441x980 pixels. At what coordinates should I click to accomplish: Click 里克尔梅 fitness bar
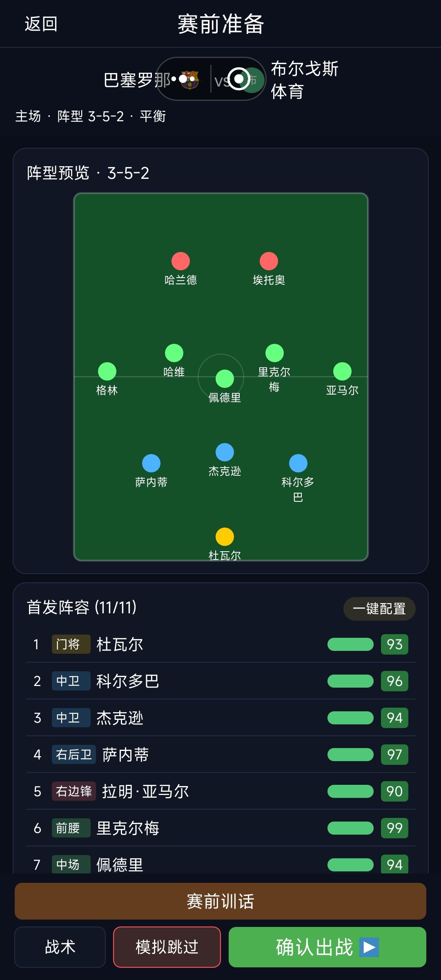(350, 828)
